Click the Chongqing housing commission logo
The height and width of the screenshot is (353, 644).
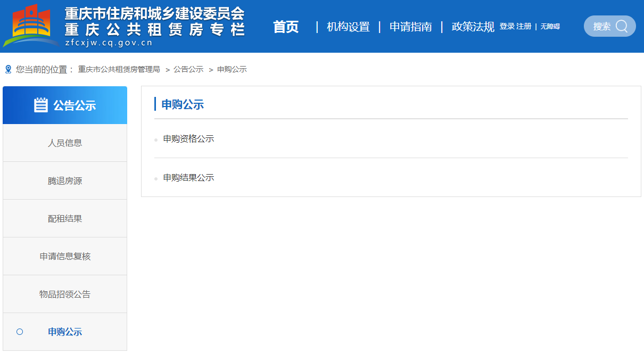coord(31,25)
